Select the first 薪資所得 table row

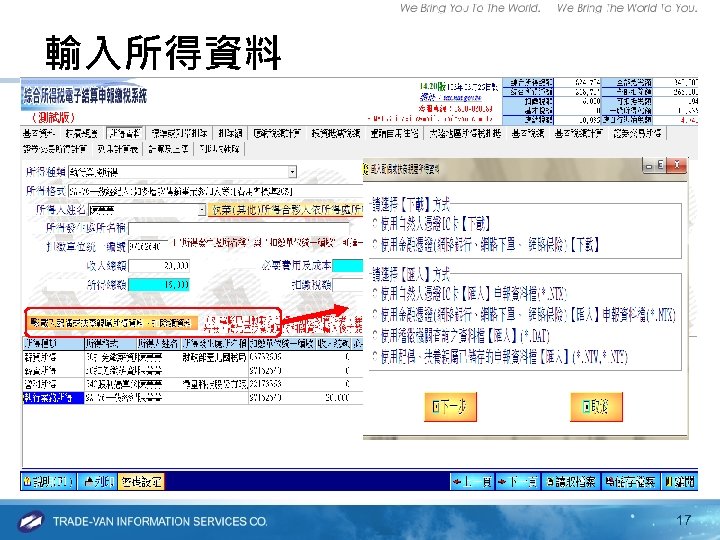click(x=192, y=357)
